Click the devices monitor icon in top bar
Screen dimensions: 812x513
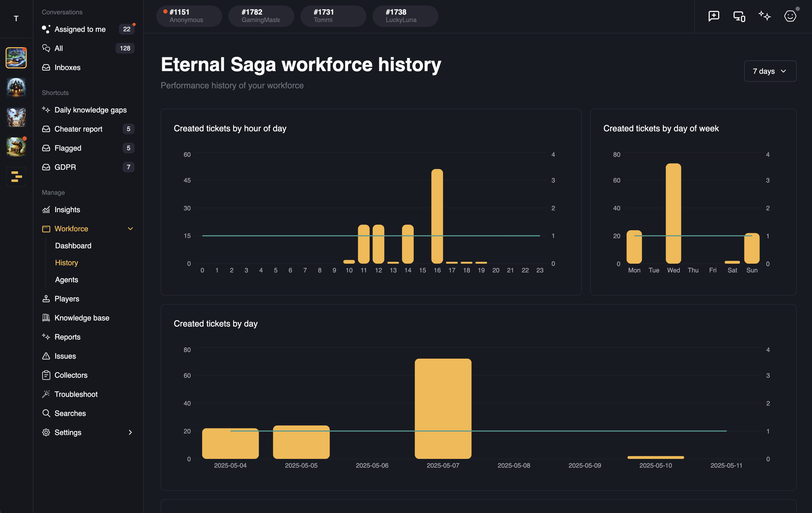739,16
